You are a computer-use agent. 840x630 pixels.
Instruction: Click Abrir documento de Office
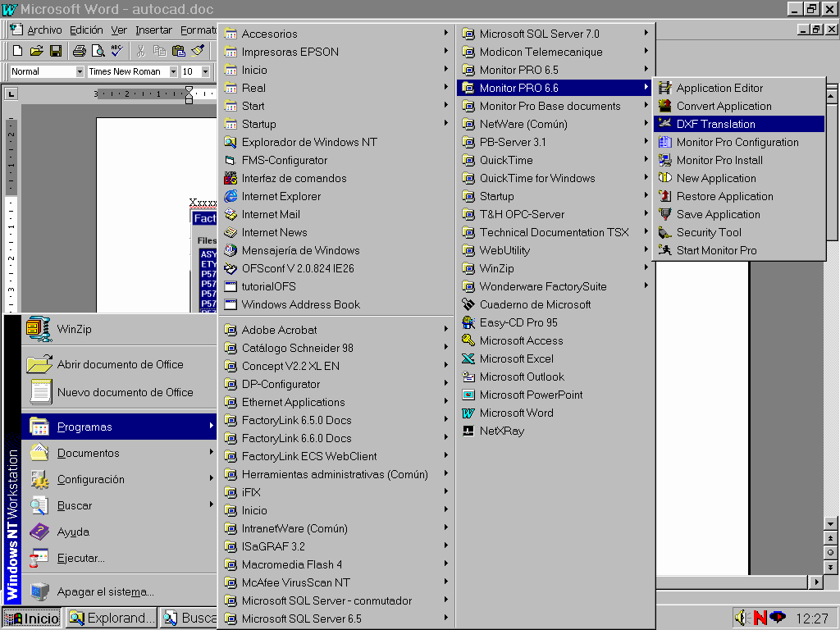click(x=120, y=364)
